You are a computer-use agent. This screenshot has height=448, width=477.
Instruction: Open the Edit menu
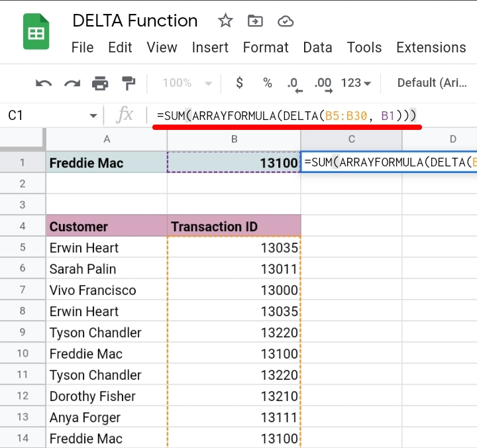tap(120, 48)
